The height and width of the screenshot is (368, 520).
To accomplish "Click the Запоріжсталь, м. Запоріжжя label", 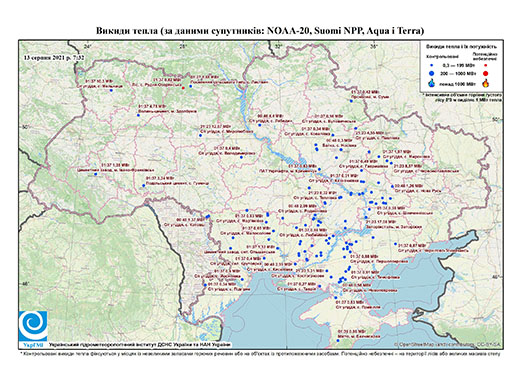I will [393, 226].
